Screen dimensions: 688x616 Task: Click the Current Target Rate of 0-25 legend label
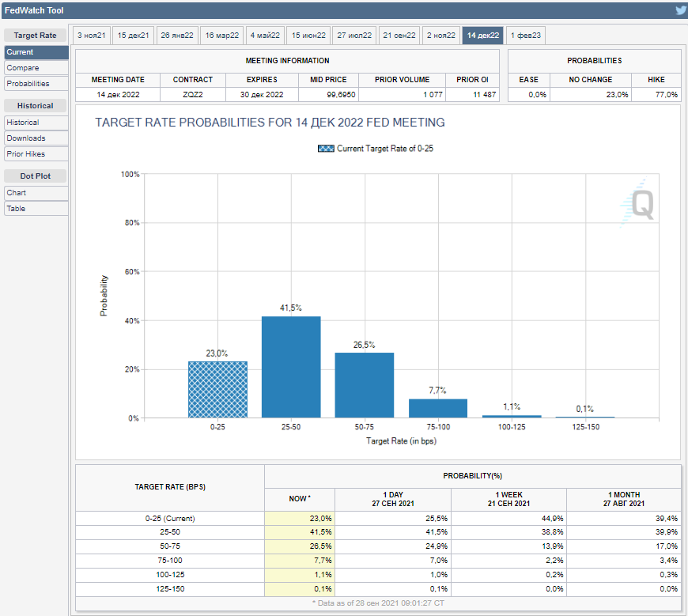click(385, 149)
